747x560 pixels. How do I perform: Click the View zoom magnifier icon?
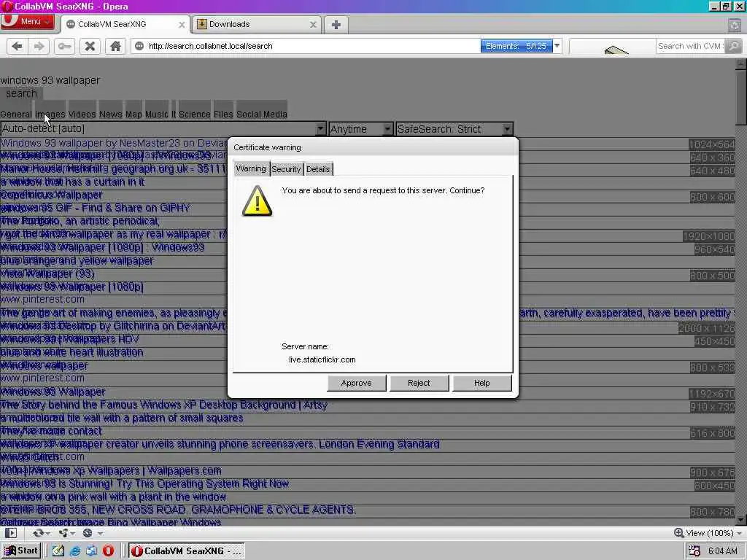click(x=679, y=533)
